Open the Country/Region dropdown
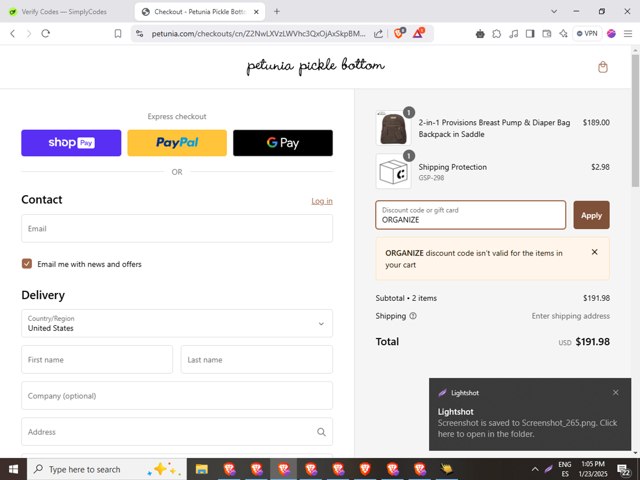640x480 pixels. 177,323
